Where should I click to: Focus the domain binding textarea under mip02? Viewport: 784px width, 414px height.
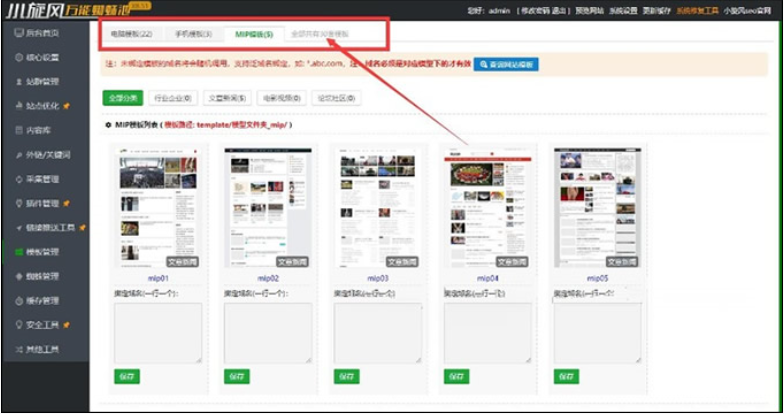tap(268, 333)
